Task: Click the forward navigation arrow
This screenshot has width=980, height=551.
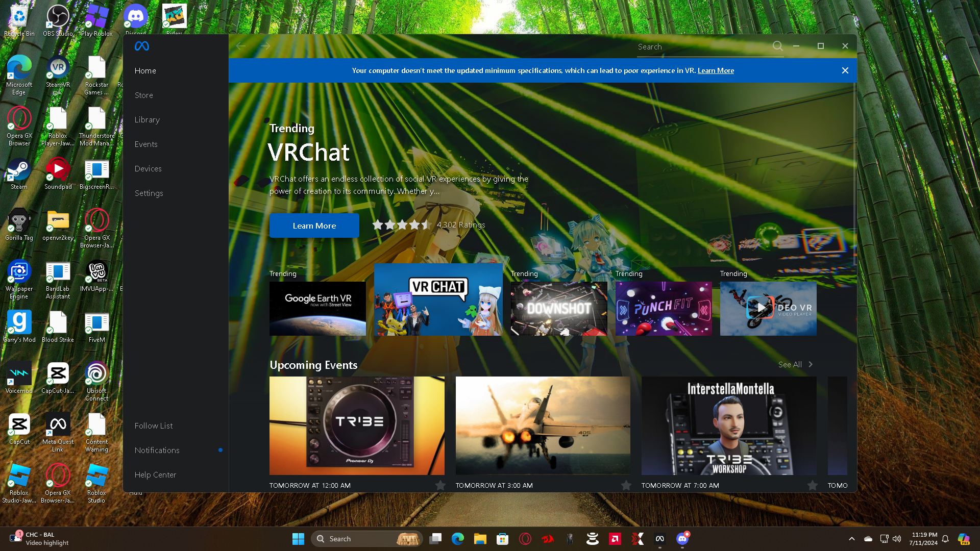Action: pyautogui.click(x=265, y=46)
